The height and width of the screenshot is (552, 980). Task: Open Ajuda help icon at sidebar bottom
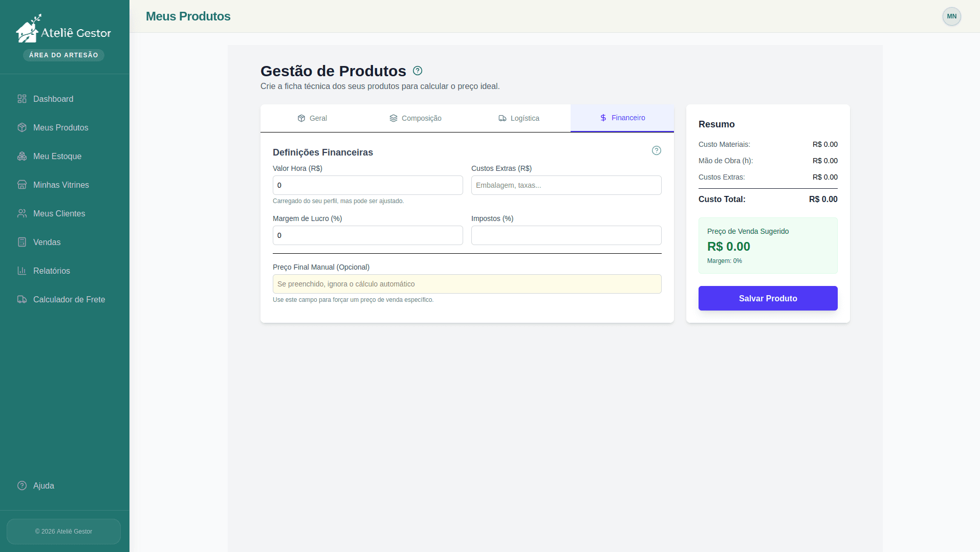[22, 485]
